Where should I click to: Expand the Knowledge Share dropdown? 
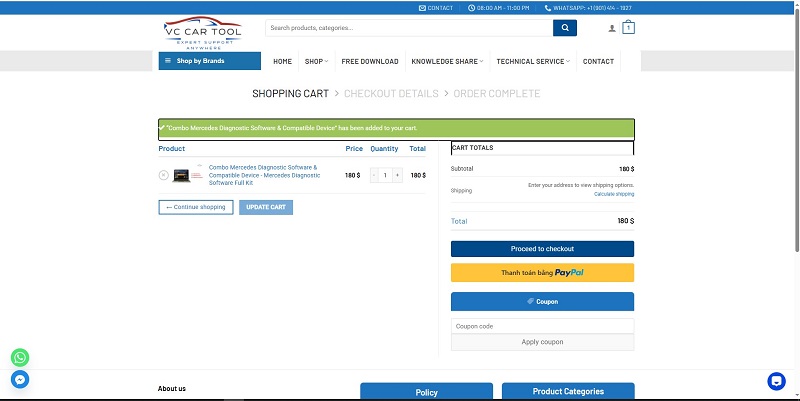pos(447,61)
